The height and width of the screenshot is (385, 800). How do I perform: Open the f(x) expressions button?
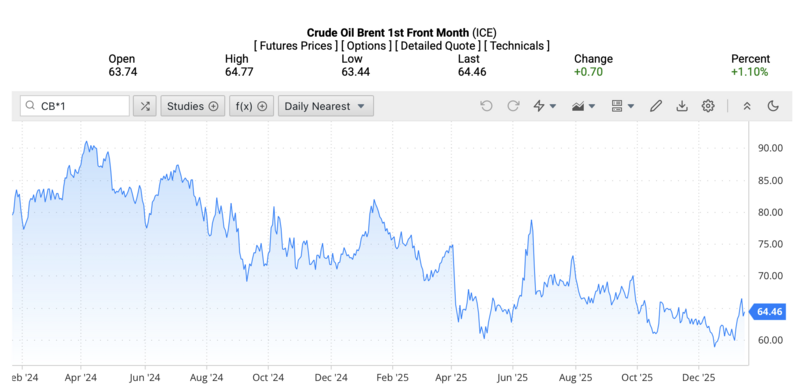(252, 106)
